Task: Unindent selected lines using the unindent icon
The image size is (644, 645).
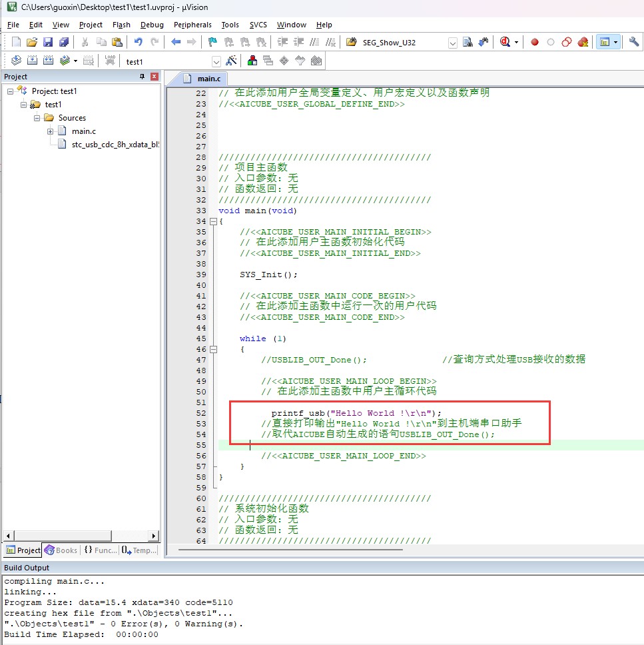Action: click(298, 42)
